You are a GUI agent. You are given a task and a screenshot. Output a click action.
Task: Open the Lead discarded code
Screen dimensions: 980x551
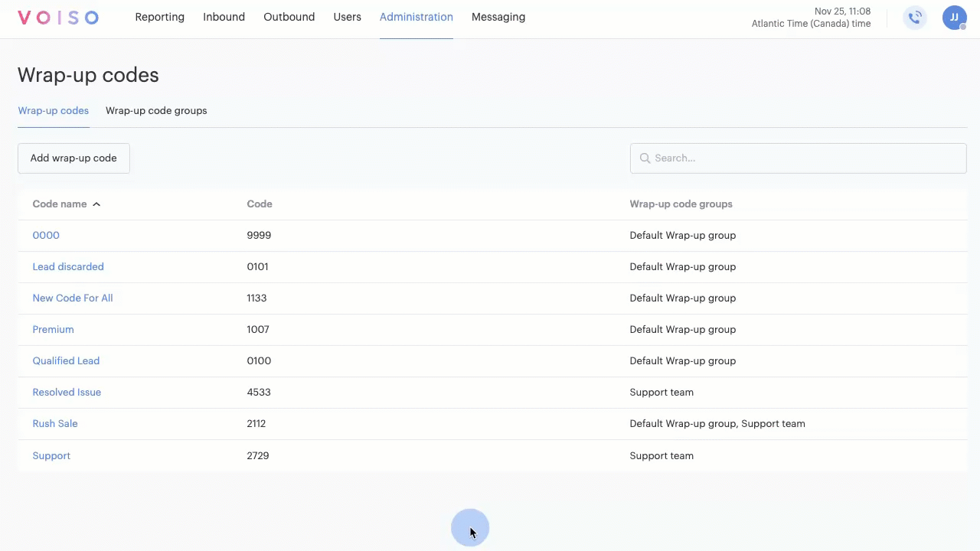pos(68,267)
